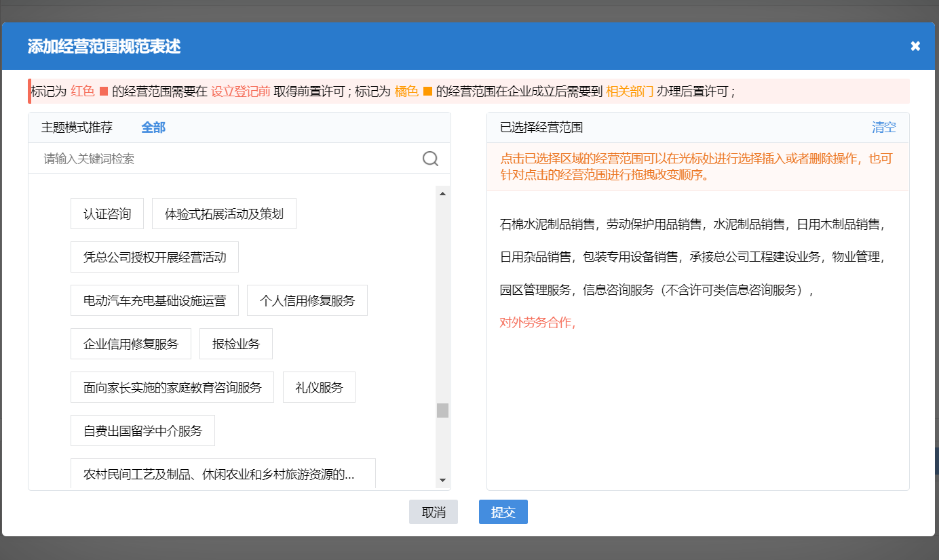Click the search magnifier icon
939x560 pixels.
[430, 158]
